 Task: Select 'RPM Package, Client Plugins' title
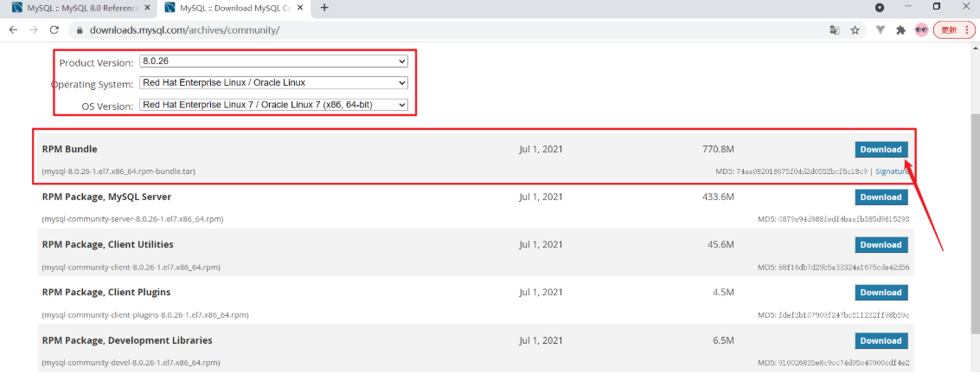pos(106,292)
